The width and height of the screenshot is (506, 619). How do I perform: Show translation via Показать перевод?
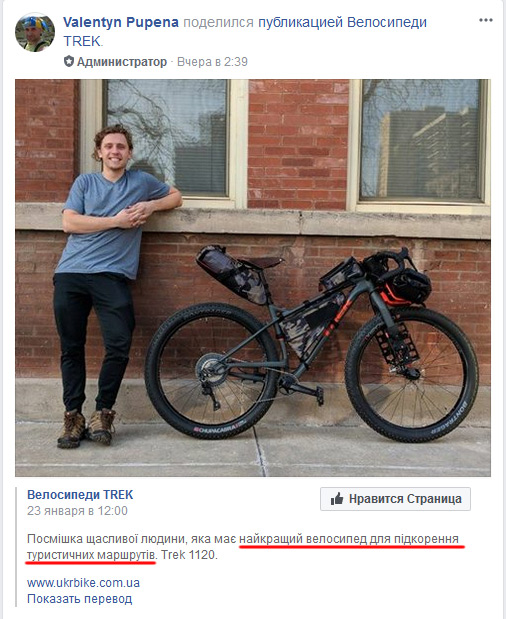[79, 599]
